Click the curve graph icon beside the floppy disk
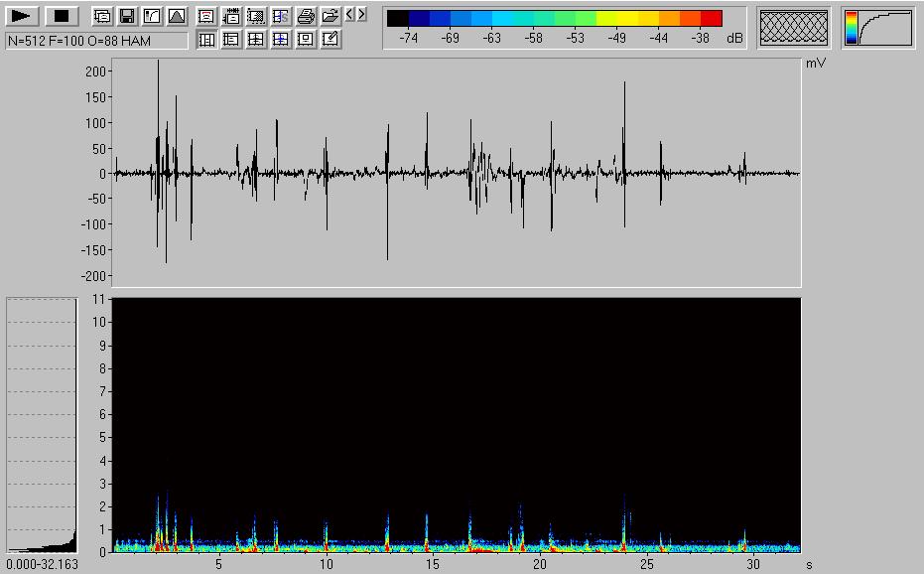 151,16
